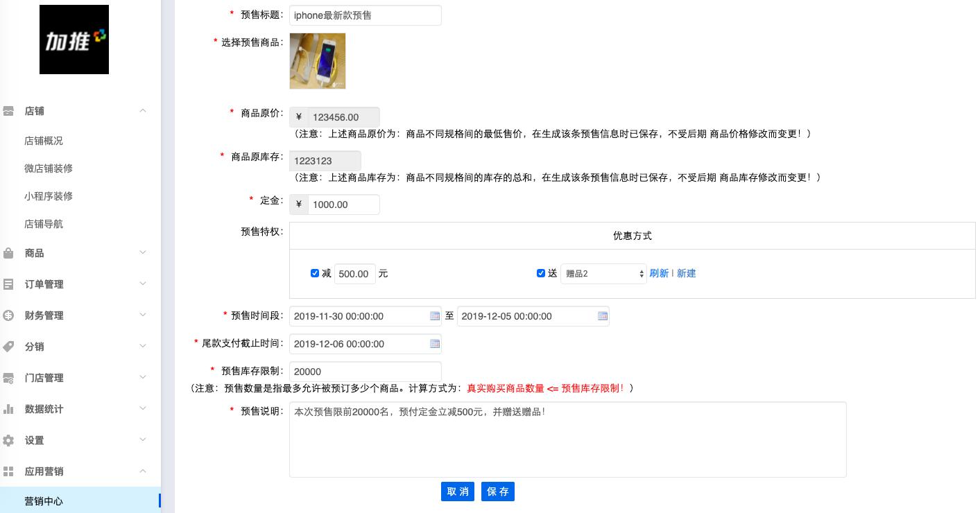Focus the 预售库存限制 field
This screenshot has width=980, height=513.
pyautogui.click(x=366, y=372)
